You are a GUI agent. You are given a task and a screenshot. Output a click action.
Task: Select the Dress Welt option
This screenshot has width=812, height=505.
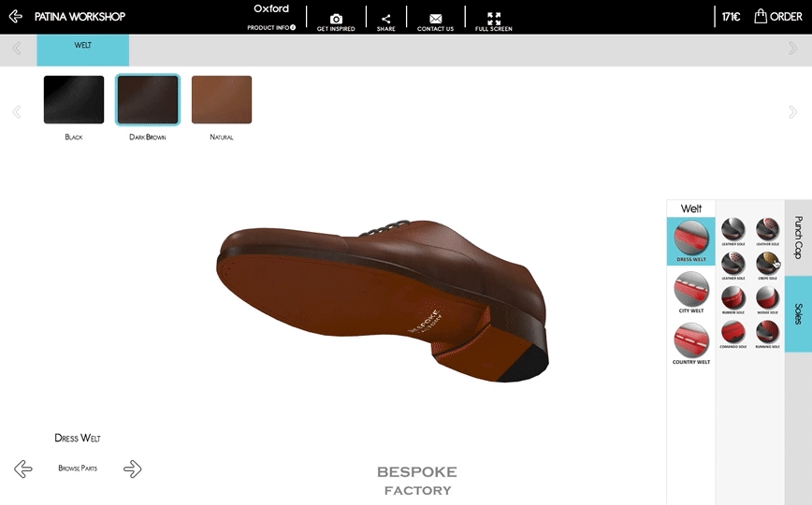pyautogui.click(x=691, y=238)
